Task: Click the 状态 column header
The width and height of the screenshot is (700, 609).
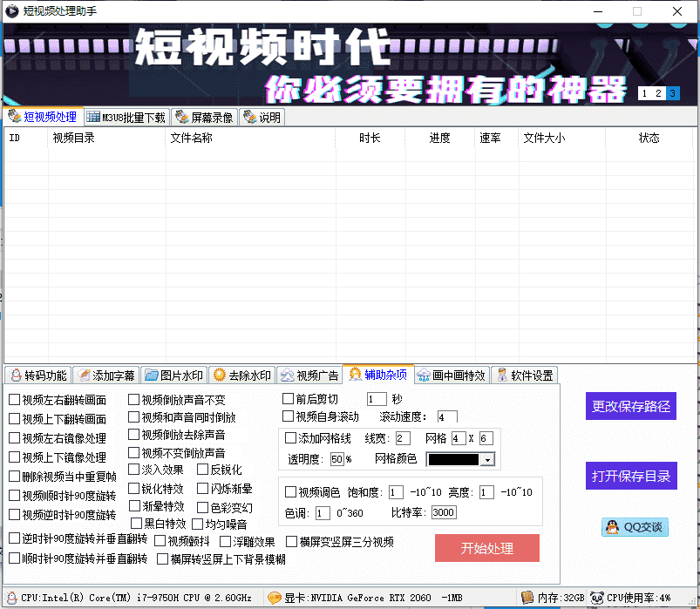Action: [x=649, y=138]
